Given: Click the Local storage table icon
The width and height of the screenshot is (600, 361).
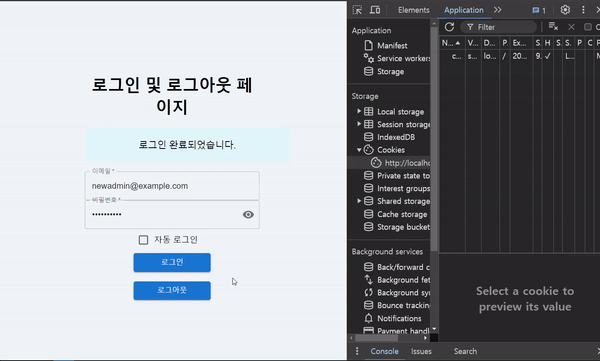Looking at the screenshot, I should 368,111.
